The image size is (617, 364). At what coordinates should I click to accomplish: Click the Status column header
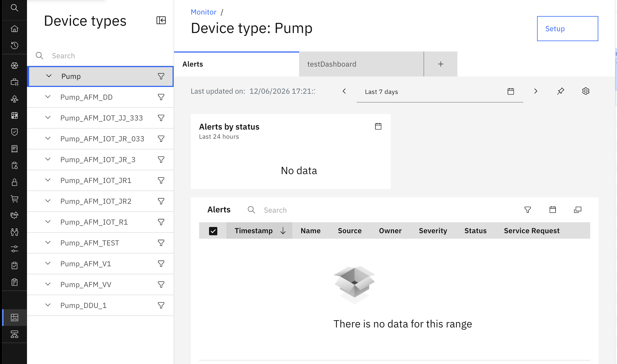475,231
